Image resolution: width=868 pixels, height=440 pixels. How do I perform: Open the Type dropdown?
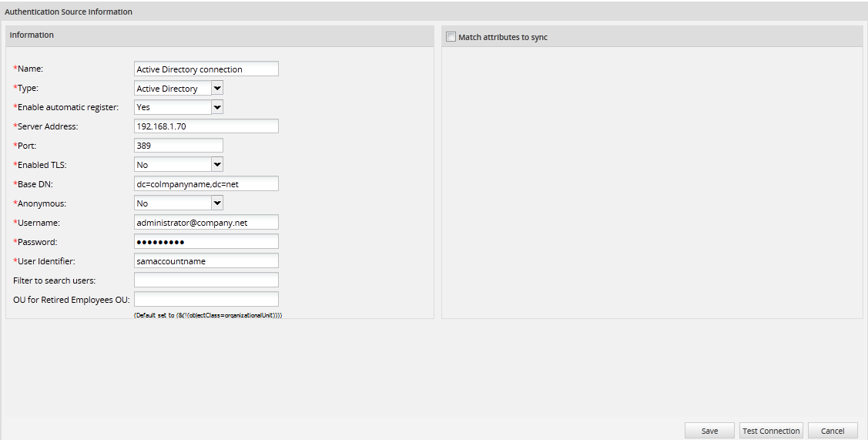point(179,89)
